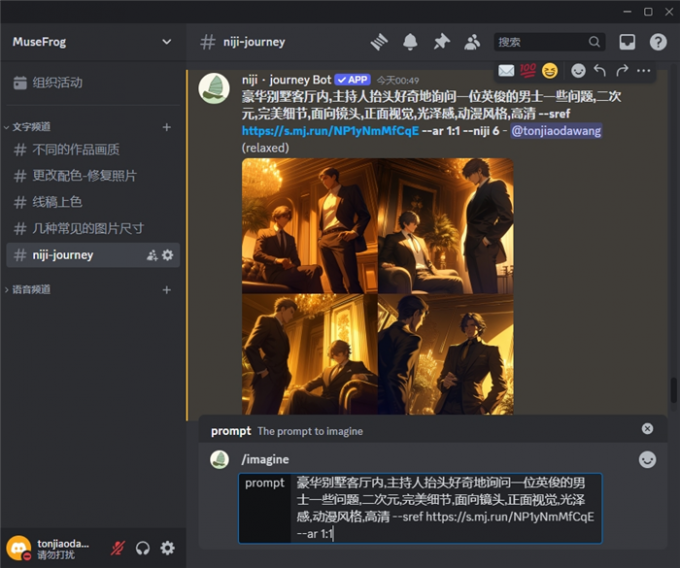Create a channel in 文字频道

coord(167,127)
